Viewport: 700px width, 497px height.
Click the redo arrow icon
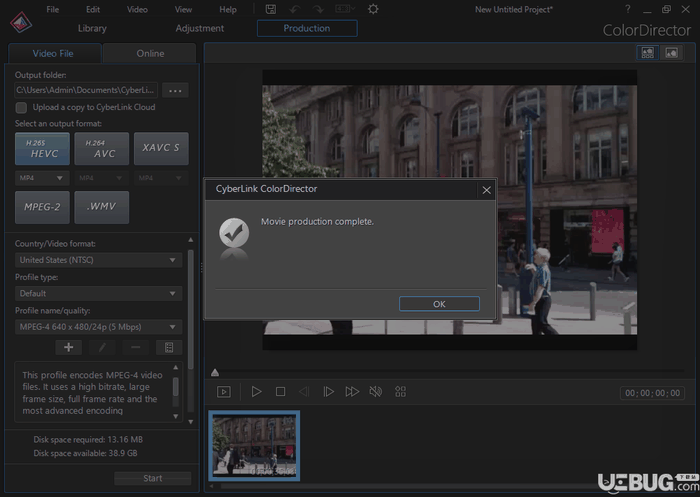318,9
